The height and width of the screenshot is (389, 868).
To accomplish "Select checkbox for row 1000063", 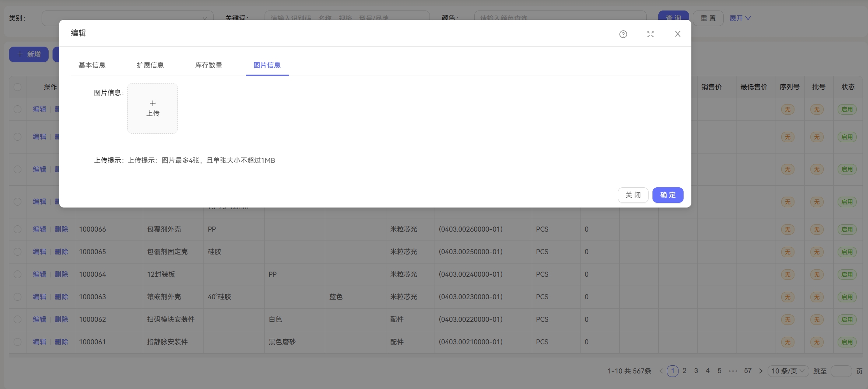I will click(18, 297).
